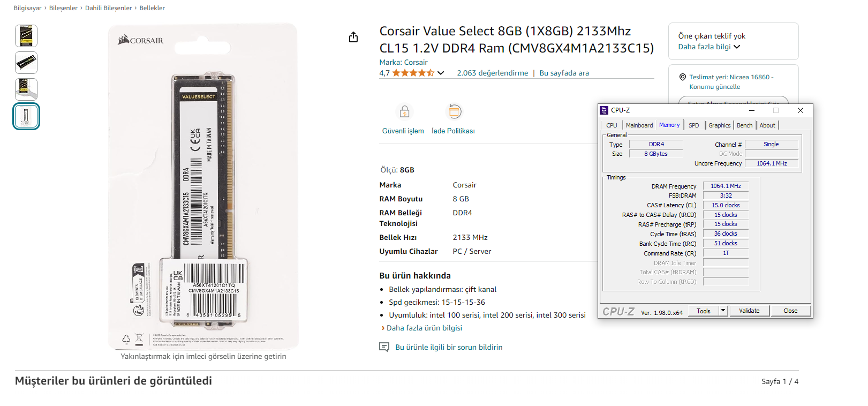Click the report issue speech bubble icon
The height and width of the screenshot is (406, 868).
(x=384, y=347)
